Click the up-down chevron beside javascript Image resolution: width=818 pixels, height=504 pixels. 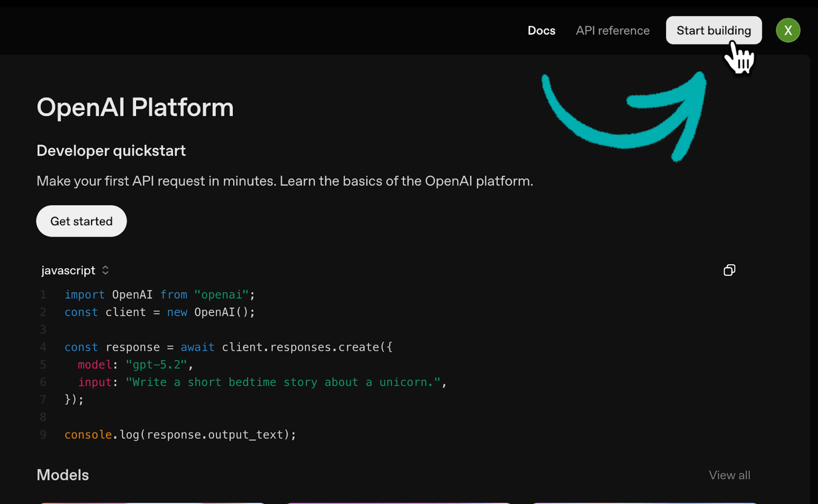click(x=105, y=270)
